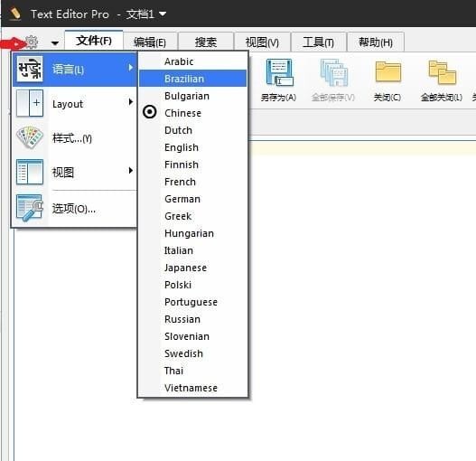Viewport: 476px width, 461px height.
Task: Expand the Layout submenu arrow
Action: point(131,102)
